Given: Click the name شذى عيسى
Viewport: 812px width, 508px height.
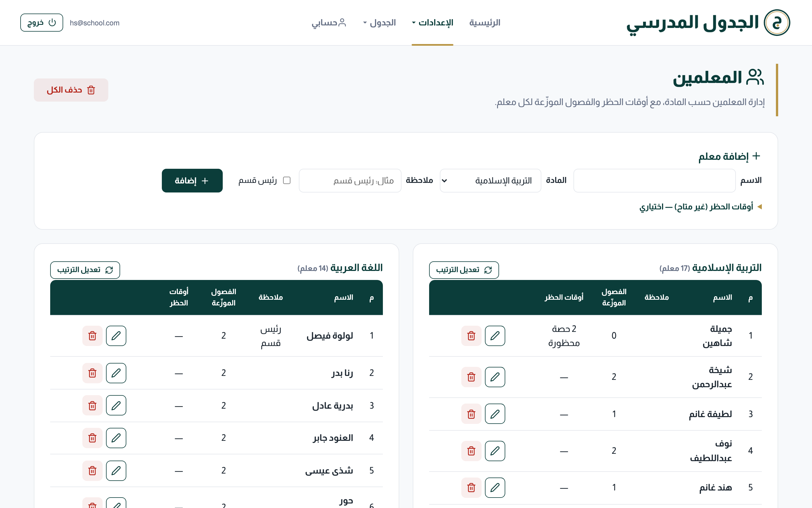Looking at the screenshot, I should click(329, 471).
